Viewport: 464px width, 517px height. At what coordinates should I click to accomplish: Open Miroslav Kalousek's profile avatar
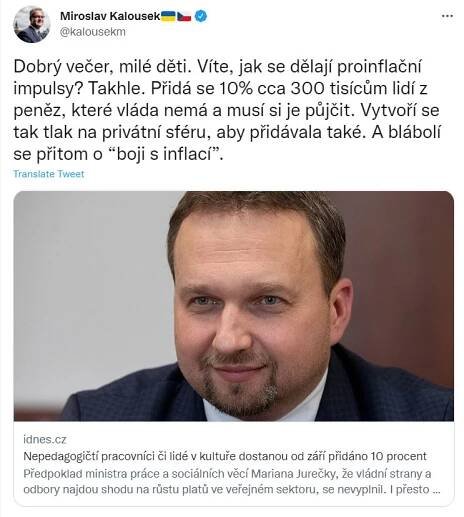click(x=32, y=24)
